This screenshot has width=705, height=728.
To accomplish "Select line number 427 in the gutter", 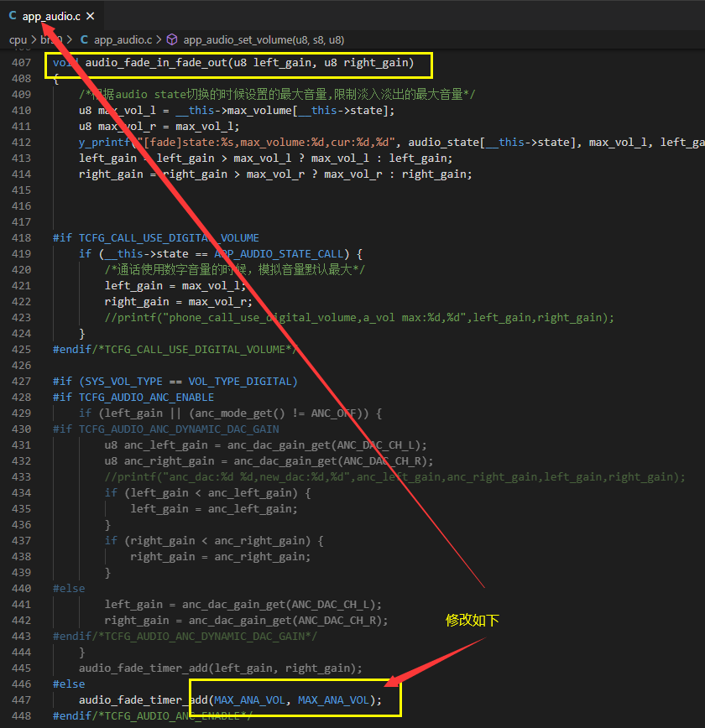I will (21, 382).
